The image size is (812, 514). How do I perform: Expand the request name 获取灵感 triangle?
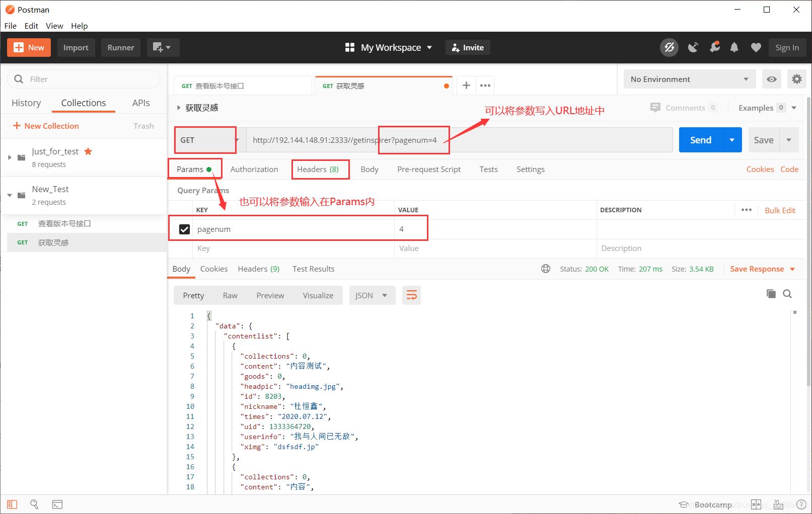pyautogui.click(x=178, y=108)
